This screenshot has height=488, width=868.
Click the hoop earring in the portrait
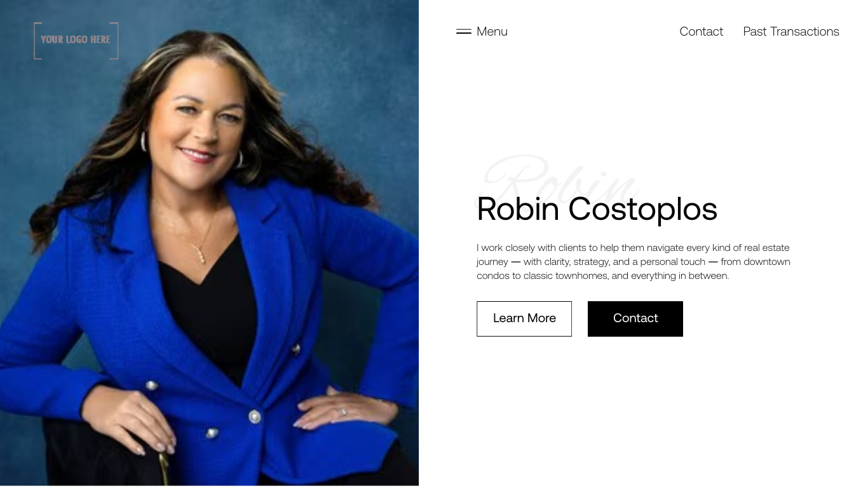click(143, 141)
